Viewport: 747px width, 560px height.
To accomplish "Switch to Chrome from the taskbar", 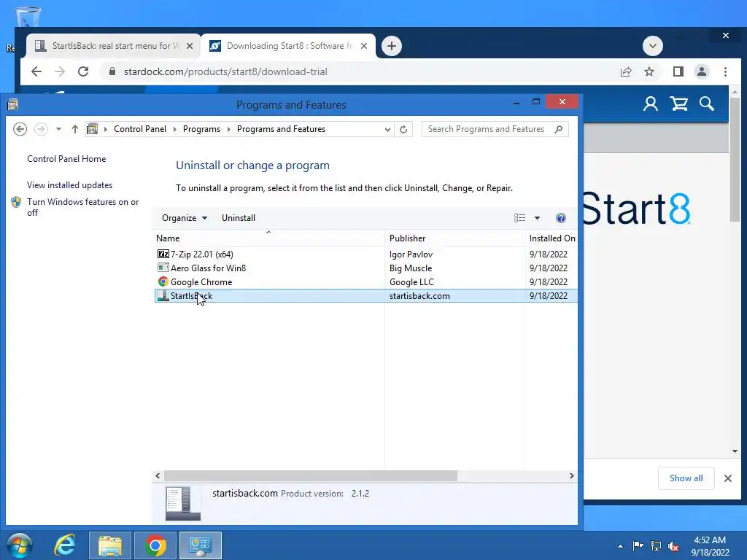I will pos(155,545).
